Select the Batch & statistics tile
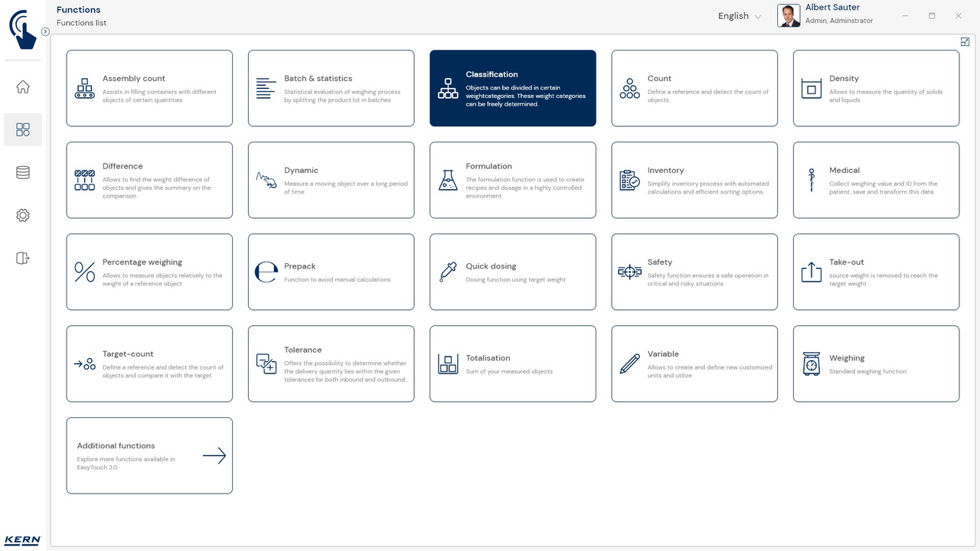The image size is (980, 551). (331, 88)
